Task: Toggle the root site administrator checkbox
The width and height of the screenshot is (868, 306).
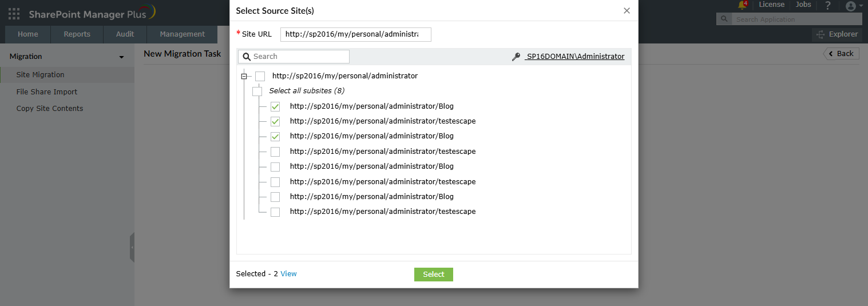Action: tap(260, 76)
